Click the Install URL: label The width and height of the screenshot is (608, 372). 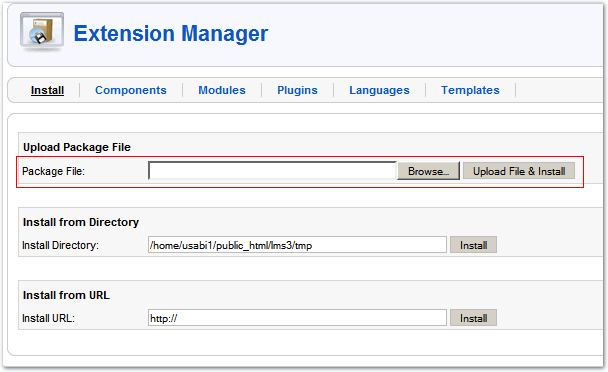click(x=48, y=318)
